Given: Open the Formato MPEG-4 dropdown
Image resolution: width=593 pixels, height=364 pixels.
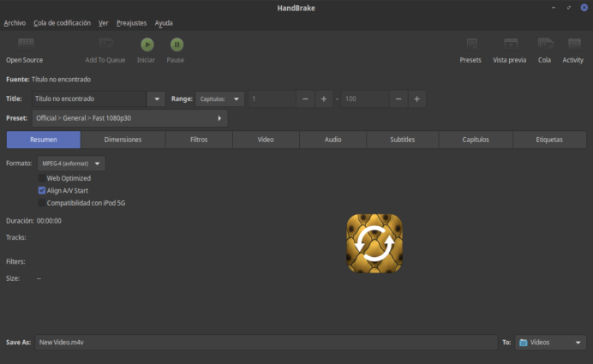Looking at the screenshot, I should [x=71, y=164].
